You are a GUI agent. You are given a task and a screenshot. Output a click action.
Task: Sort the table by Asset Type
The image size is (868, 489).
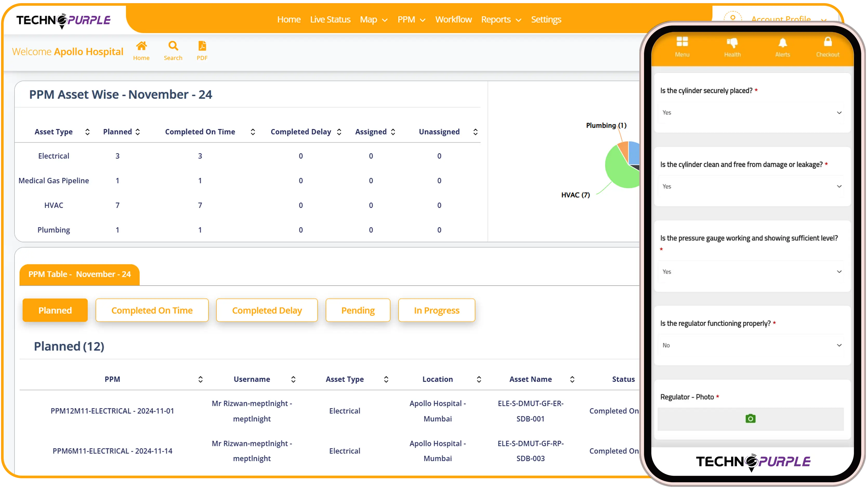(87, 132)
